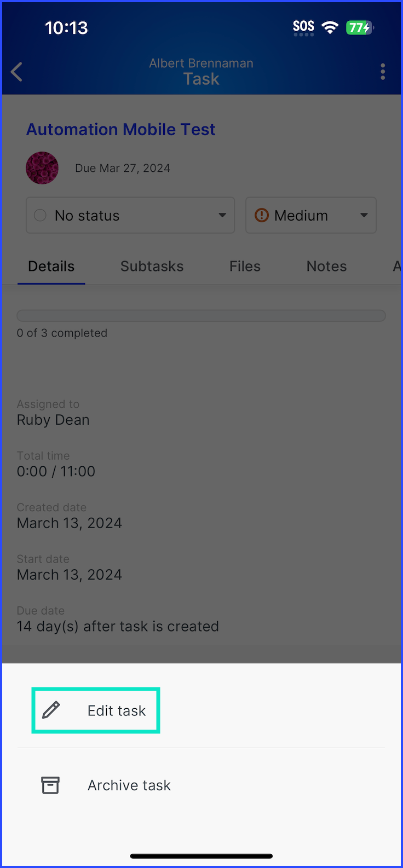Tap the assignee avatar thumbnail
403x868 pixels.
coord(42,167)
